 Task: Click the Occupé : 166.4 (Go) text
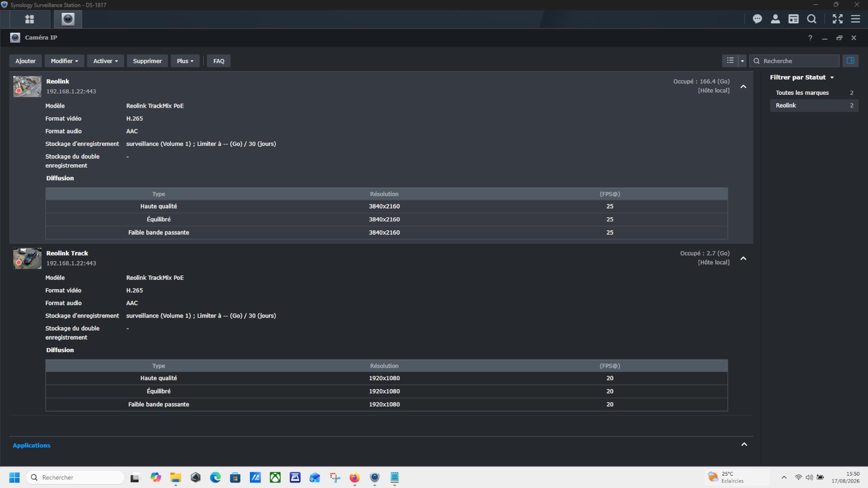point(701,81)
